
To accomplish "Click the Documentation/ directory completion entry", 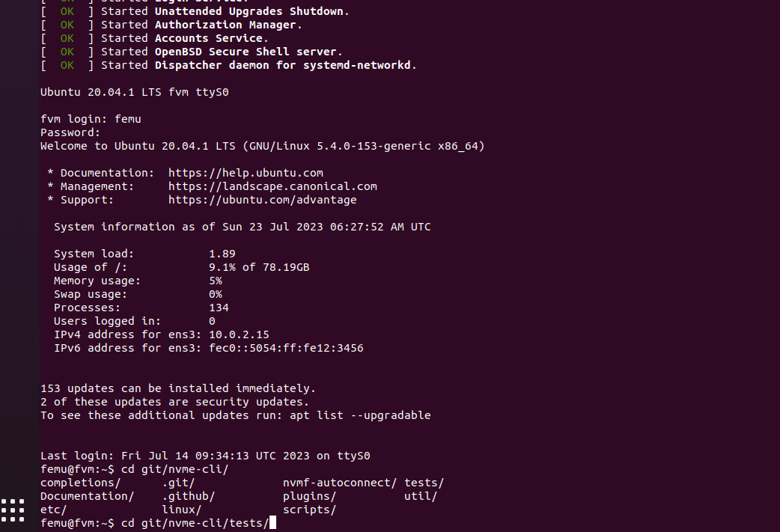I will (x=87, y=496).
